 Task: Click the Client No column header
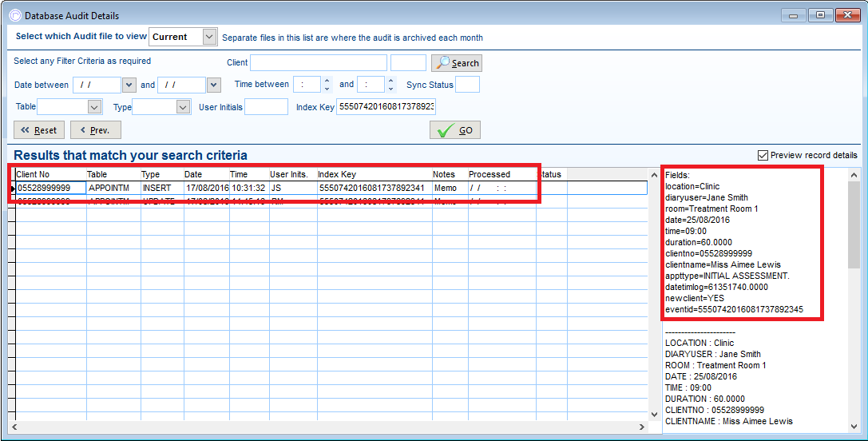pyautogui.click(x=50, y=174)
